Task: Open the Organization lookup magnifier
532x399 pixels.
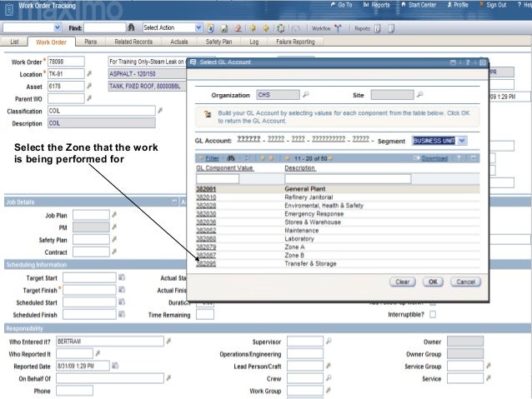Action: coord(306,95)
